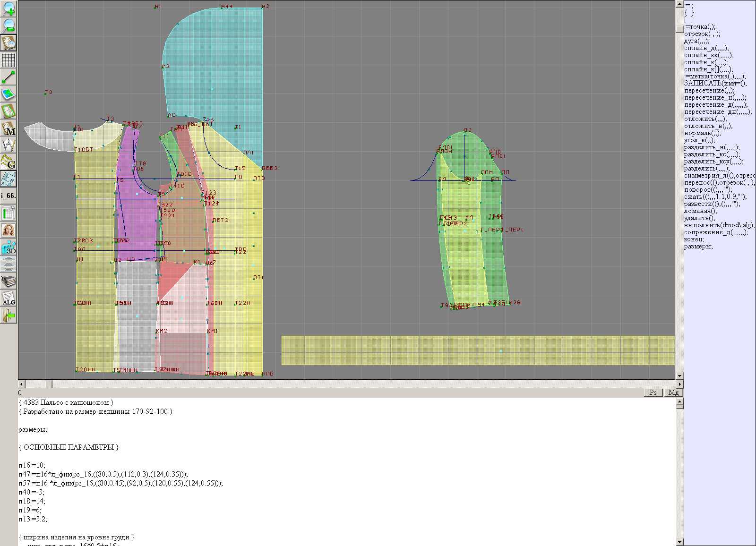Toggle the grid display icon
Viewport: 756px width, 546px height.
[9, 60]
